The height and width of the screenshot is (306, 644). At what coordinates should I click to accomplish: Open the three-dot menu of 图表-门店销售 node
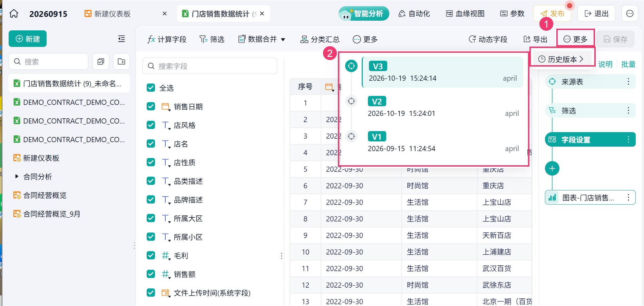(628, 197)
